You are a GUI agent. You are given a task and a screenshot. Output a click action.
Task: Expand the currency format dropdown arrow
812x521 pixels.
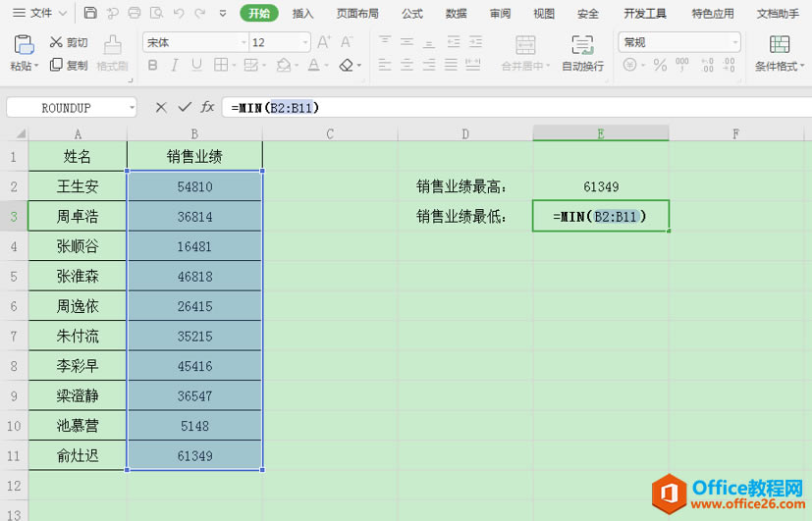(x=644, y=66)
